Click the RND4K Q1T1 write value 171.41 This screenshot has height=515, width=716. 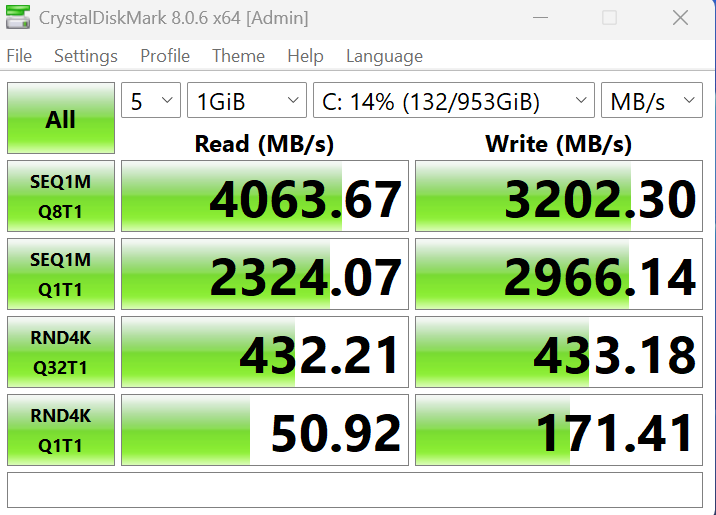(x=559, y=430)
